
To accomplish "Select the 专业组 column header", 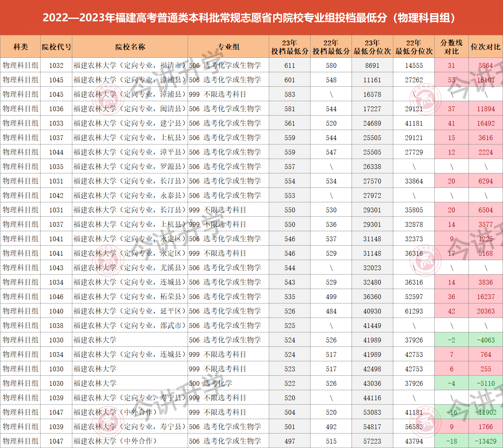I will 229,47.
